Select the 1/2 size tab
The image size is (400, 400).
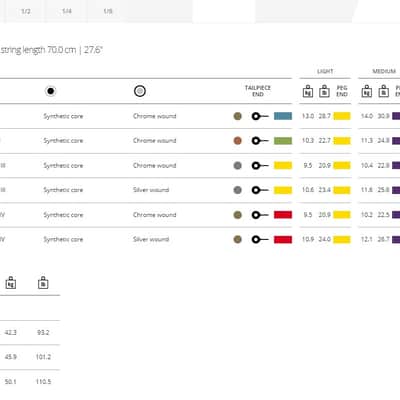(x=26, y=11)
